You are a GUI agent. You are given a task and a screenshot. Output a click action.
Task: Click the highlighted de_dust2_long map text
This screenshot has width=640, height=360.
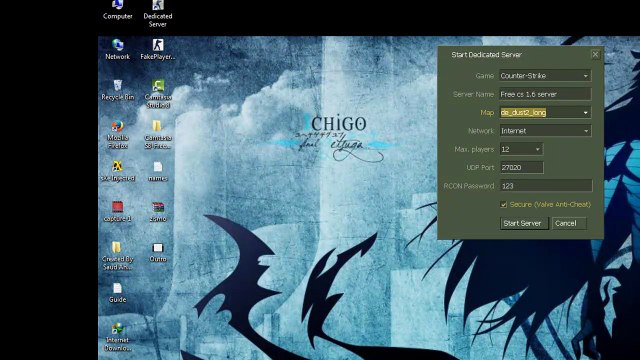(523, 113)
